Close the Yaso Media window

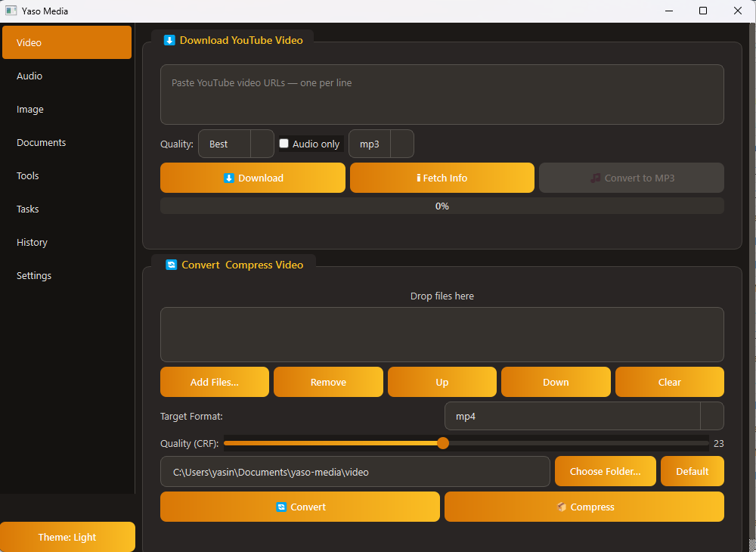(738, 11)
